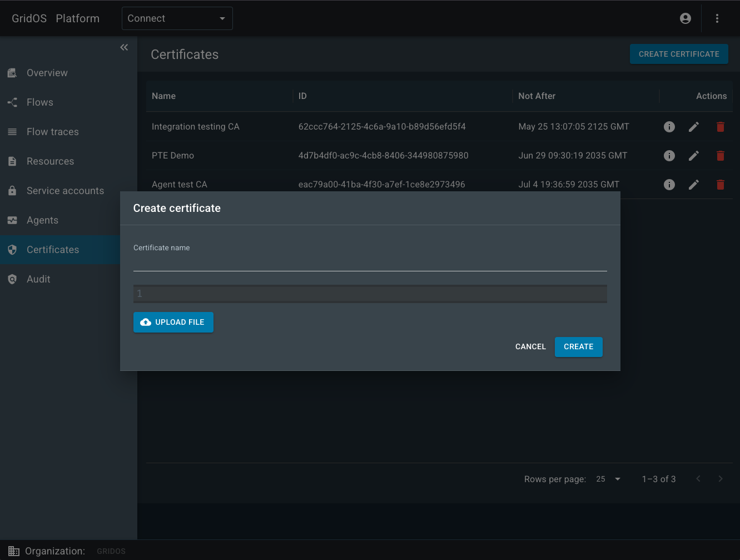The image size is (740, 560).
Task: Click the Resources document icon
Action: (12, 161)
